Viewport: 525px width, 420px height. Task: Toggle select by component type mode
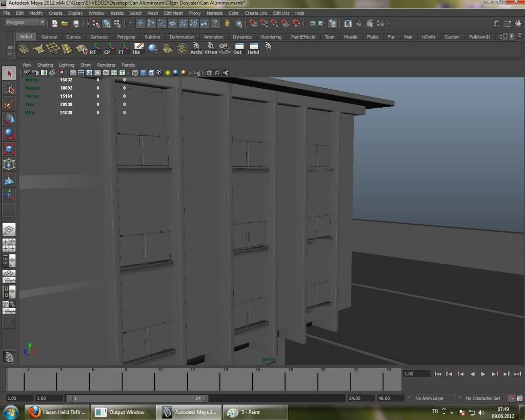(117, 23)
